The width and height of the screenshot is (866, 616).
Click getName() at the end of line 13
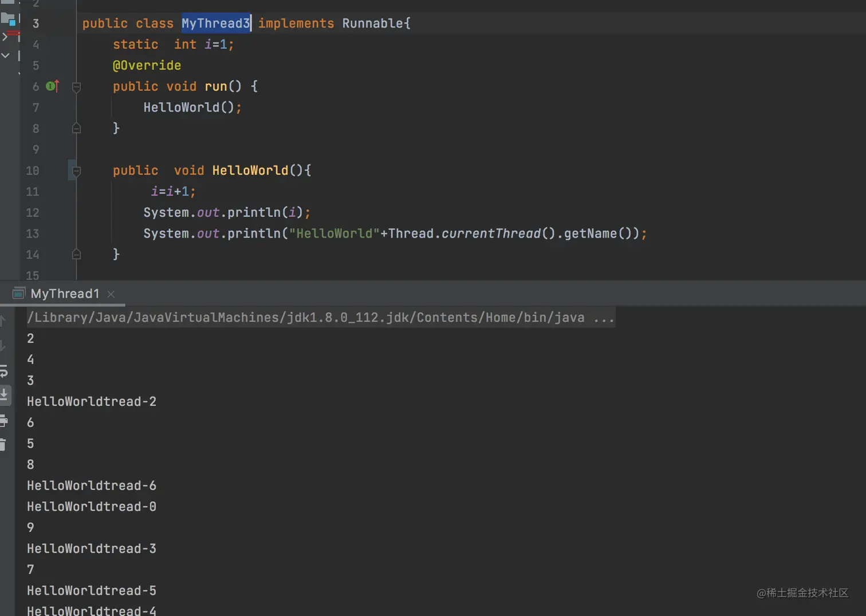tap(598, 234)
